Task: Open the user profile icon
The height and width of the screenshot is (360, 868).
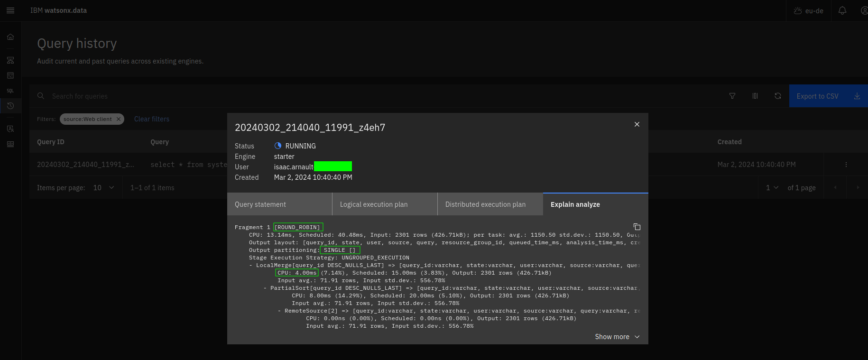Action: coord(864,10)
